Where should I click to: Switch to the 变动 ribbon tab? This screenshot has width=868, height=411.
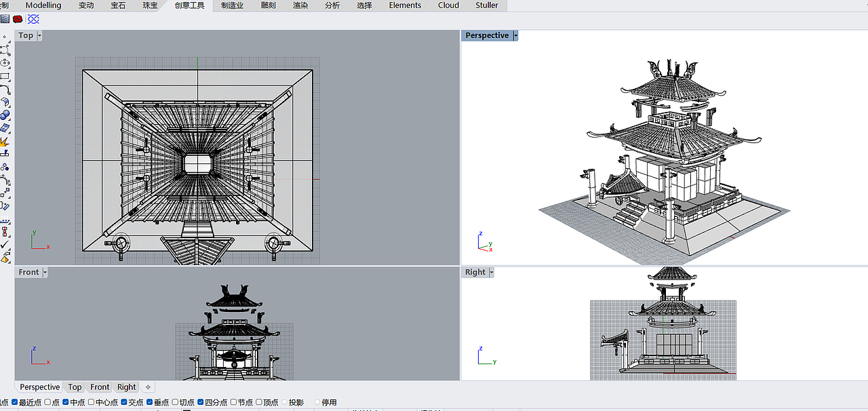tap(86, 5)
